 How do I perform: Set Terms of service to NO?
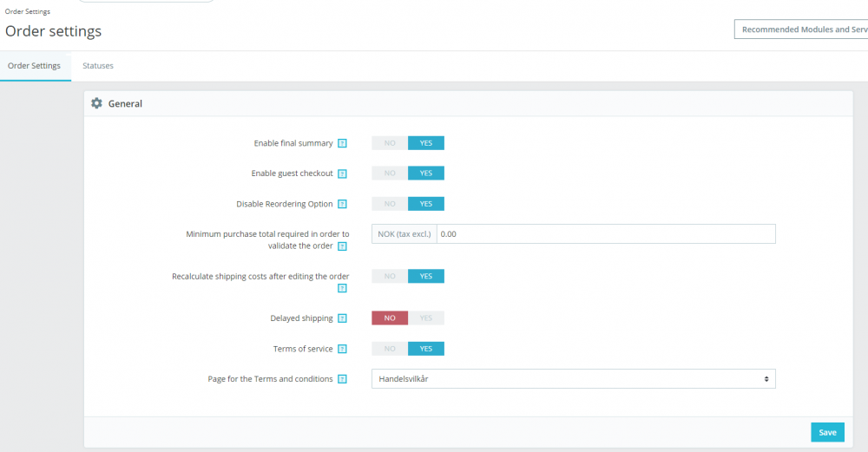pyautogui.click(x=390, y=349)
